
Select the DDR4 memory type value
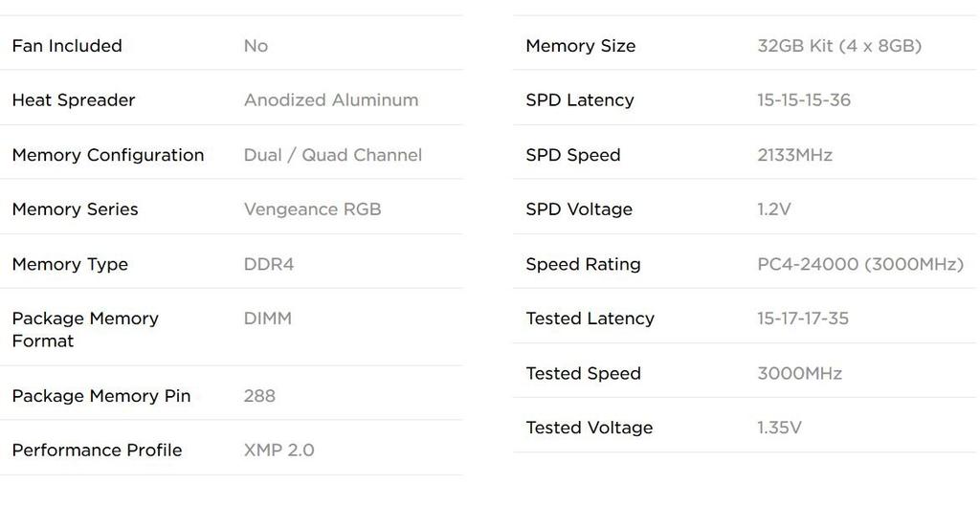[269, 264]
